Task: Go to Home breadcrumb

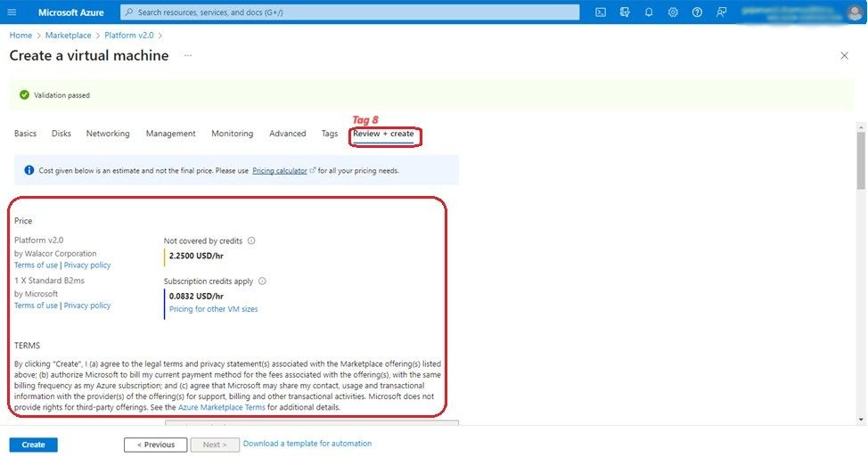Action: point(20,36)
